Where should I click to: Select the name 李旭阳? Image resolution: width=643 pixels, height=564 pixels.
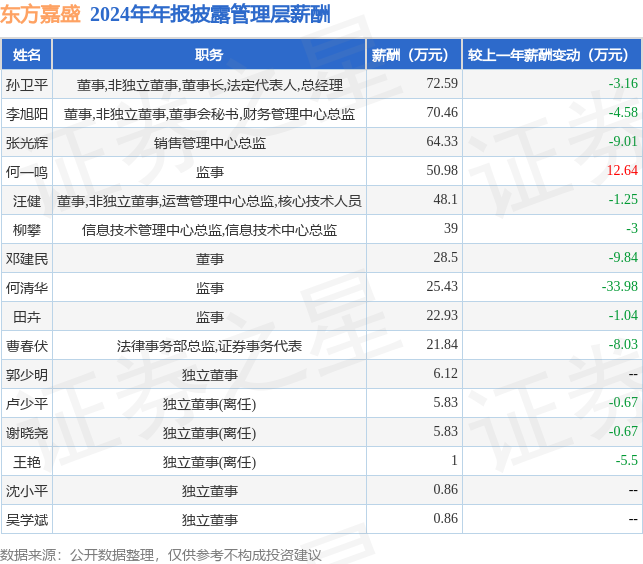[27, 114]
